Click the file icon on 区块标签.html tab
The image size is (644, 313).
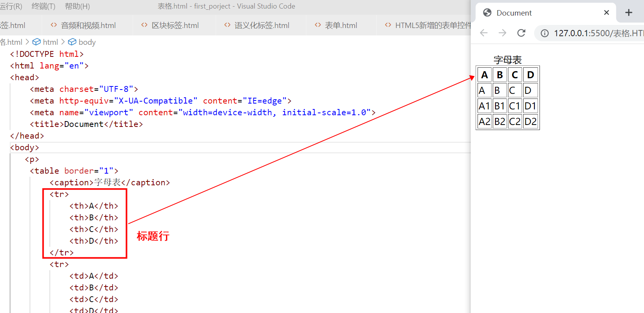144,25
